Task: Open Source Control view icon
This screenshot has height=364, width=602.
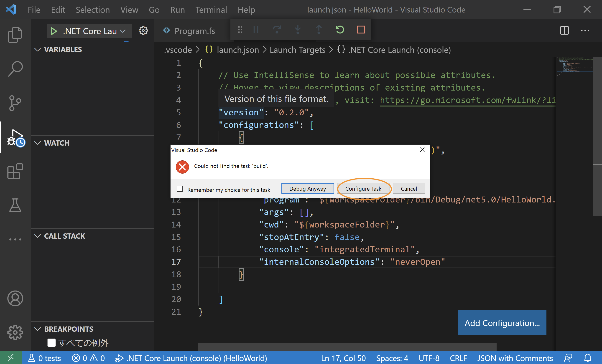Action: [x=15, y=103]
